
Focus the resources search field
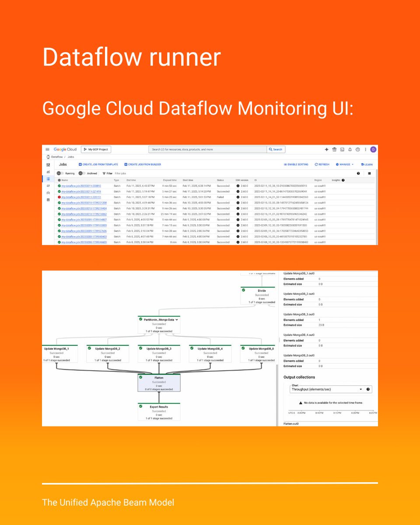coord(208,149)
